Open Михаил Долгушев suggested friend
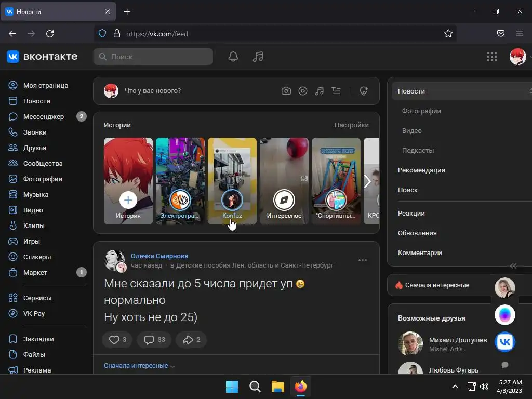 coord(458,340)
